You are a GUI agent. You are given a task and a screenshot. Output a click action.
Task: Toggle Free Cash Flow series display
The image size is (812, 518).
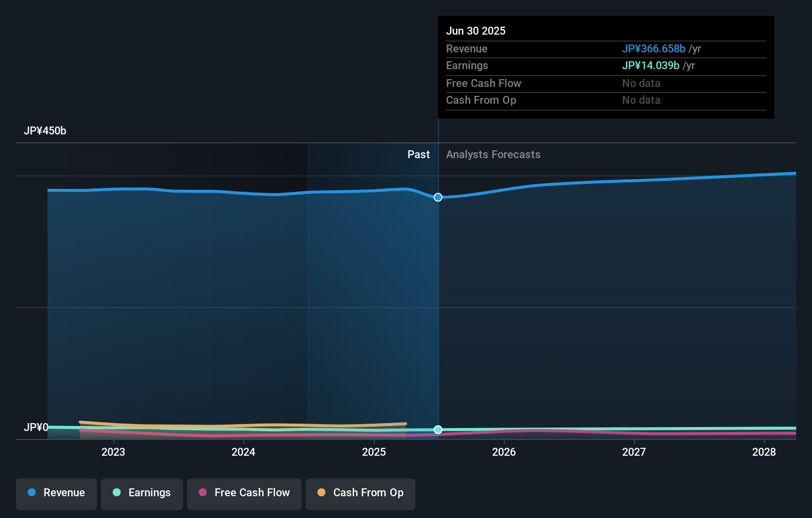click(244, 494)
